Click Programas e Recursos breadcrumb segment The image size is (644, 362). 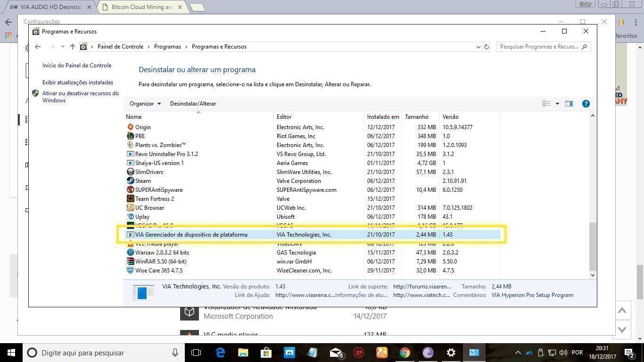219,47
